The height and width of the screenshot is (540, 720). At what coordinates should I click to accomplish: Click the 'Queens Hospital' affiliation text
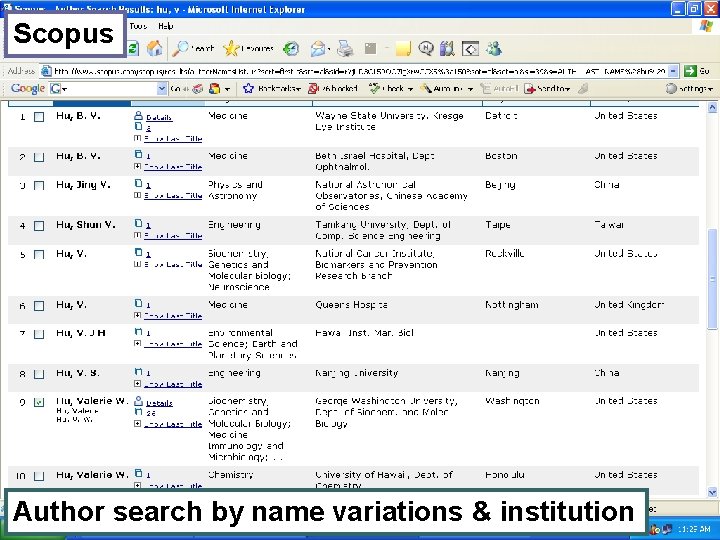point(351,304)
